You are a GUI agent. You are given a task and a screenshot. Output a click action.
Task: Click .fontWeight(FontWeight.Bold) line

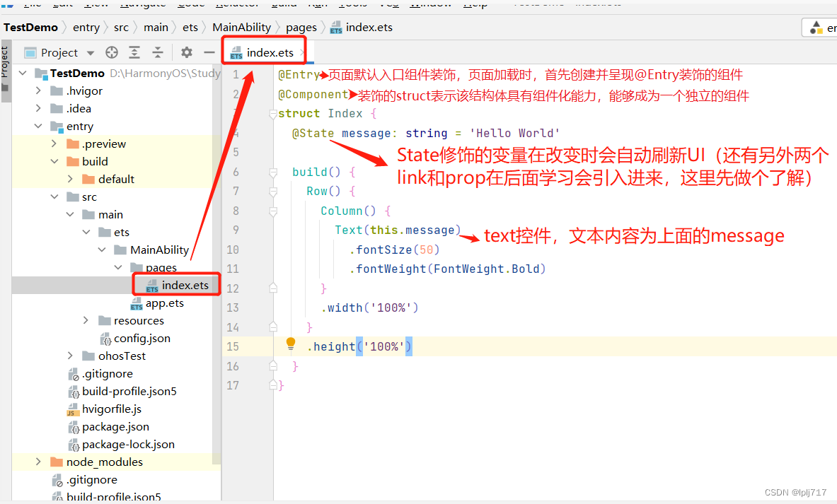447,269
